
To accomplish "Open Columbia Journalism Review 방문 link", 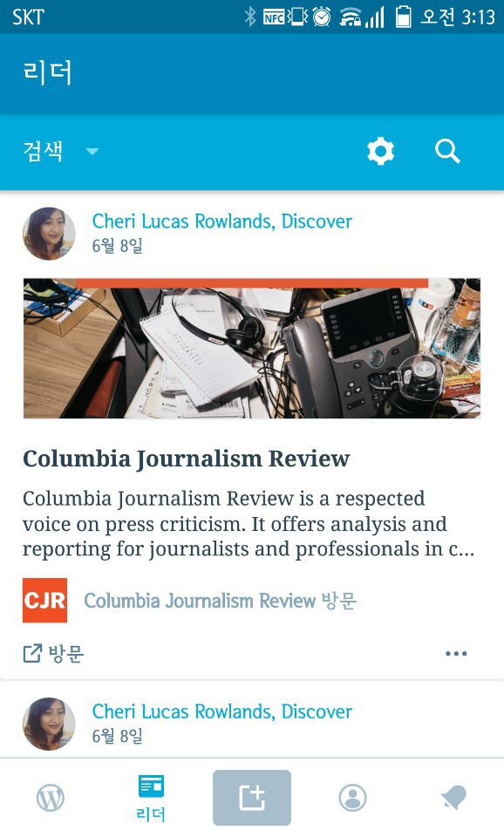I will point(220,601).
